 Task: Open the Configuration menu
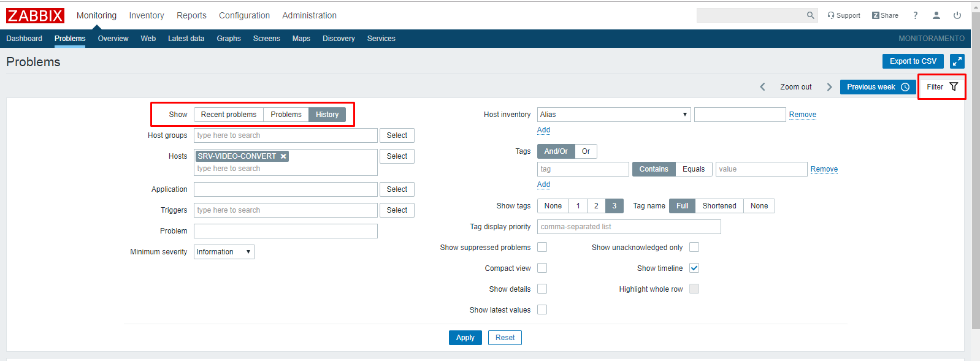point(244,15)
